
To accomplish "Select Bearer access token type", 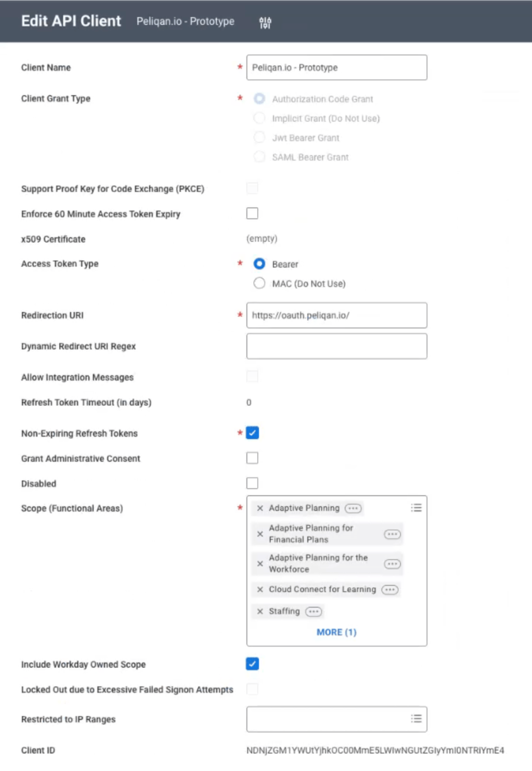I will tap(259, 264).
